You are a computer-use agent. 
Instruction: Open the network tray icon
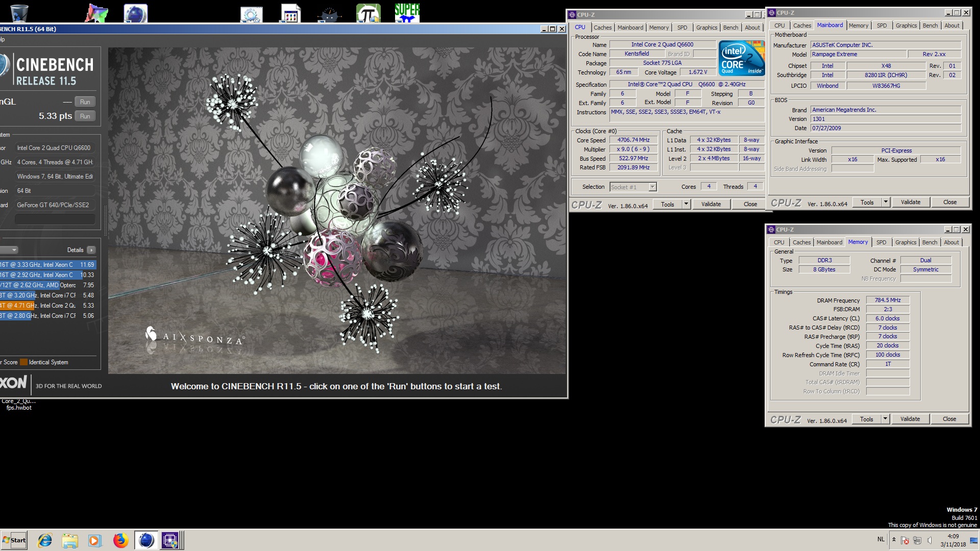(917, 540)
